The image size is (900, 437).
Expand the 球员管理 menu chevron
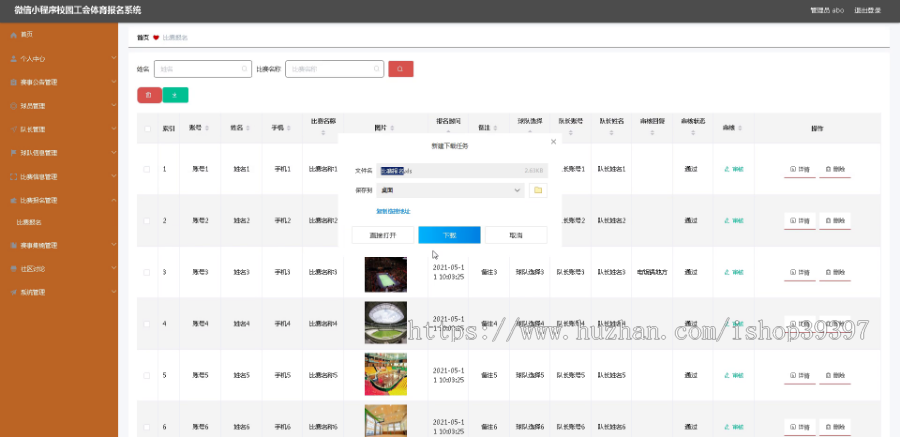click(x=113, y=106)
